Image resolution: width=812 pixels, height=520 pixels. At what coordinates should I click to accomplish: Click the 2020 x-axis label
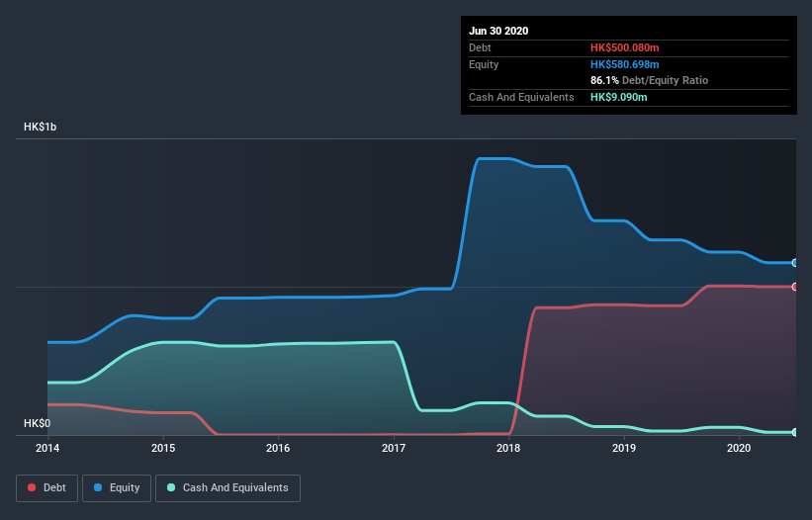pyautogui.click(x=739, y=448)
